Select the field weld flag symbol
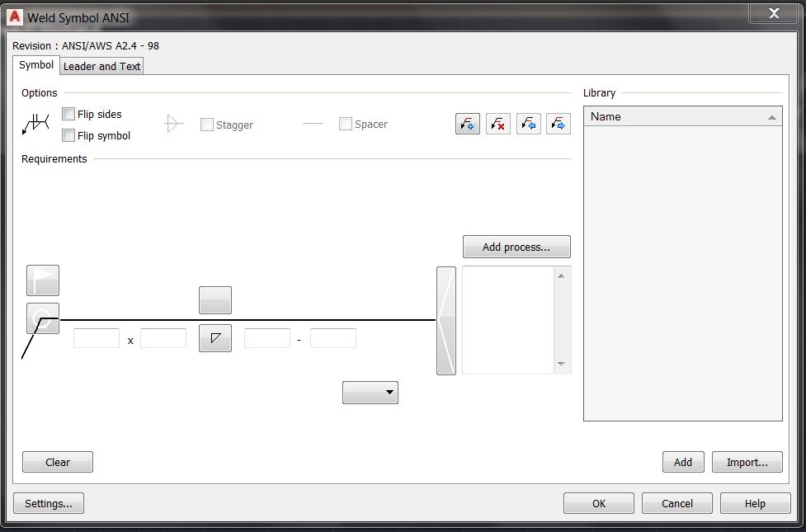This screenshot has width=806, height=532. pos(42,280)
